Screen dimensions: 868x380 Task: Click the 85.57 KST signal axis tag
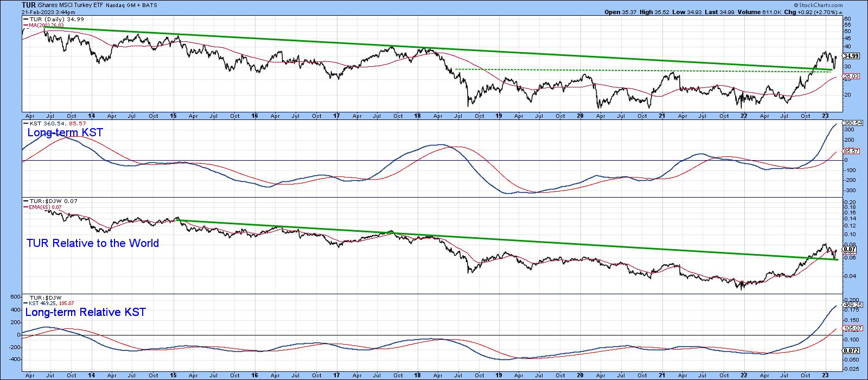click(851, 150)
